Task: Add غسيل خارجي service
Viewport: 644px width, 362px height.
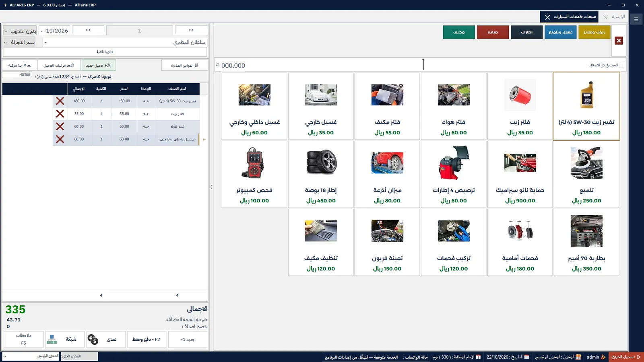Action: click(x=321, y=107)
